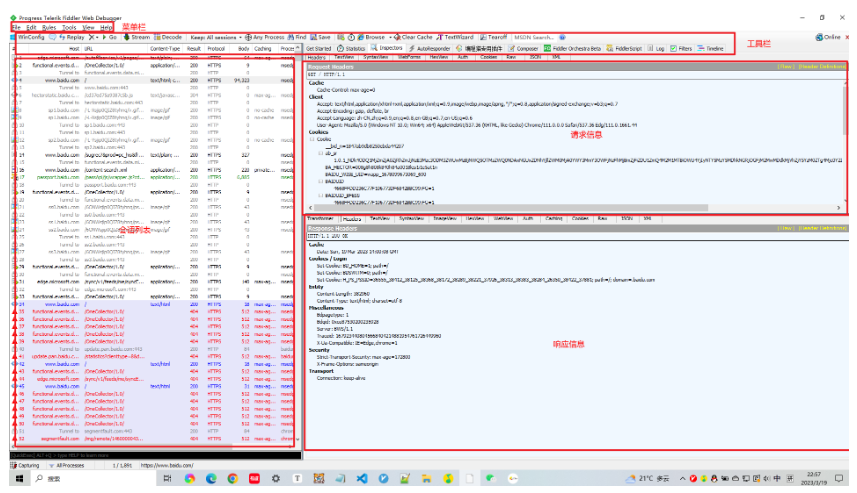
Task: Open the Tools menu
Action: pos(69,27)
